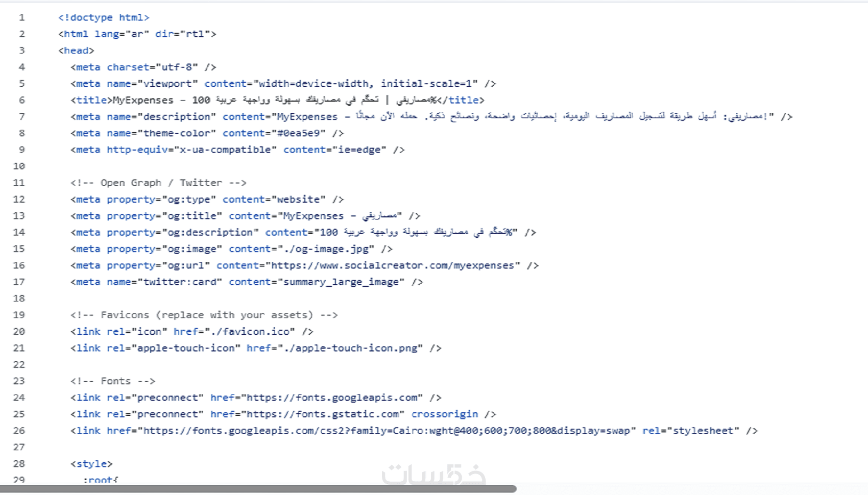Click line number 23 in the gutter
The width and height of the screenshot is (868, 495).
pos(19,381)
